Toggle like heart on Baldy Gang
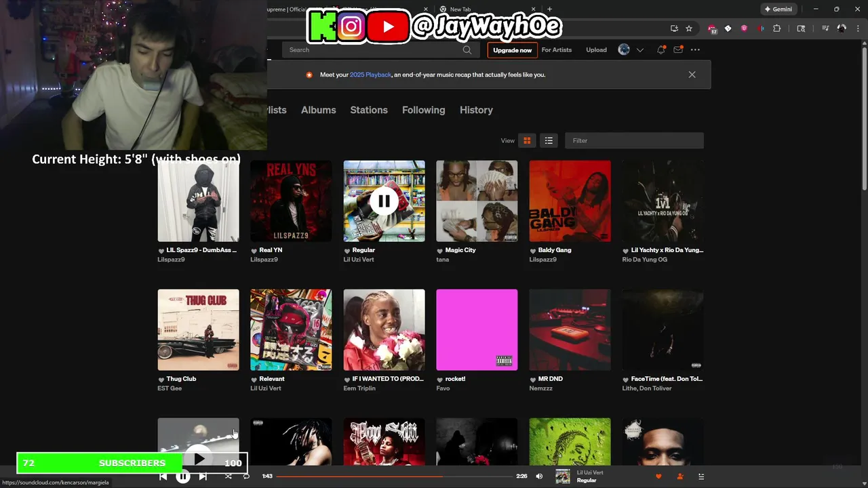This screenshot has width=868, height=488. 533,250
